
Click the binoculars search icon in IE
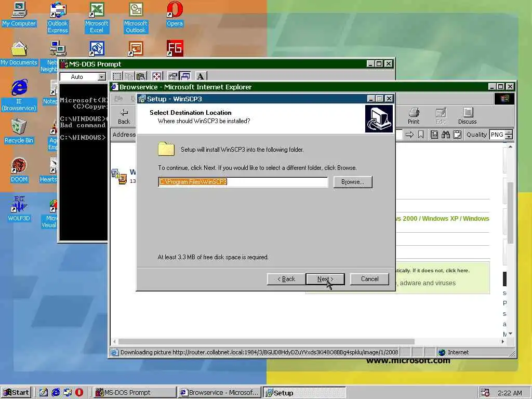pyautogui.click(x=445, y=135)
